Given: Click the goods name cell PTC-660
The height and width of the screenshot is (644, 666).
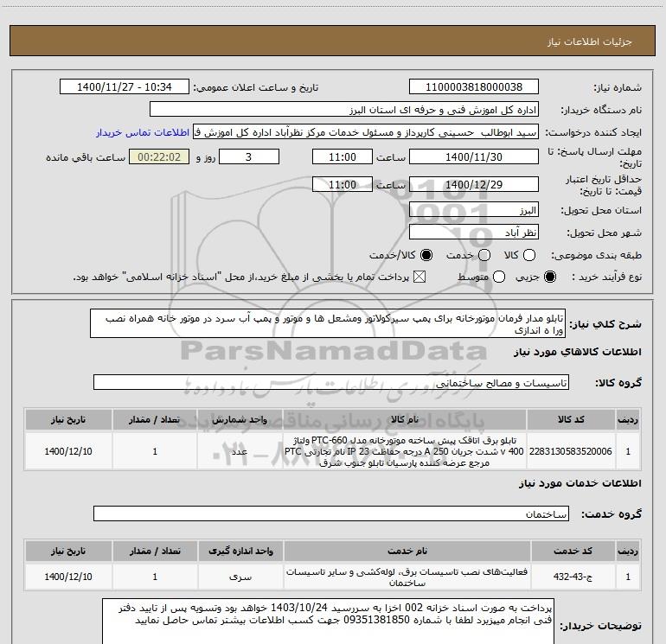Looking at the screenshot, I should tap(405, 451).
